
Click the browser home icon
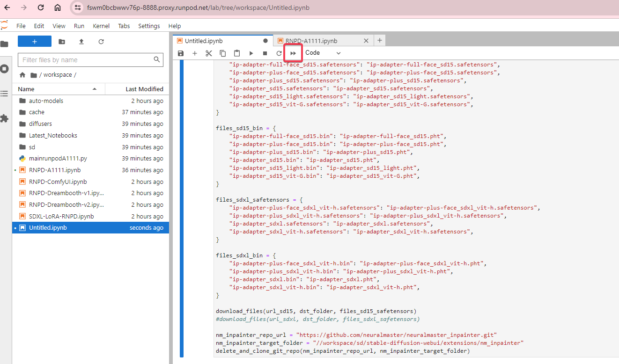[x=57, y=8]
